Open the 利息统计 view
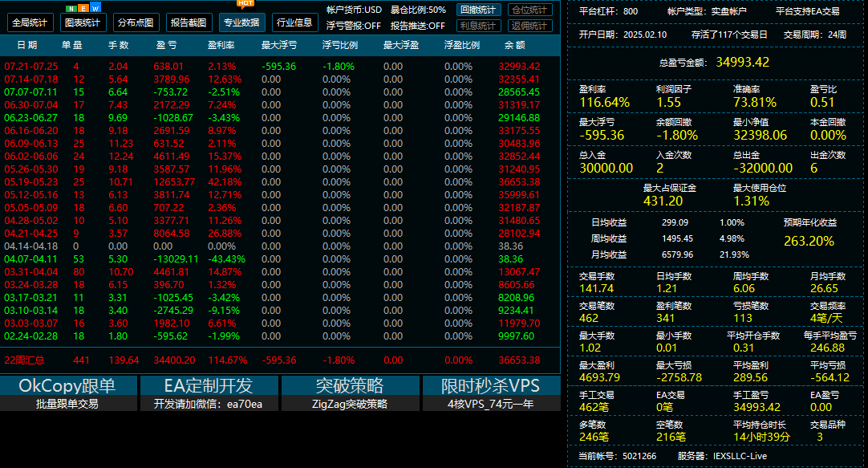Screen dimensions: 868x468 (x=478, y=26)
